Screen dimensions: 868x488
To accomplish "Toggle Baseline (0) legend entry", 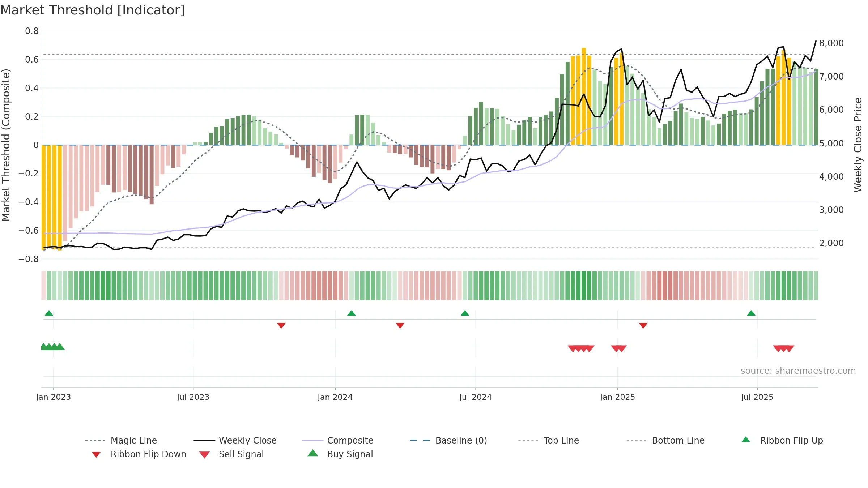I will tap(448, 440).
